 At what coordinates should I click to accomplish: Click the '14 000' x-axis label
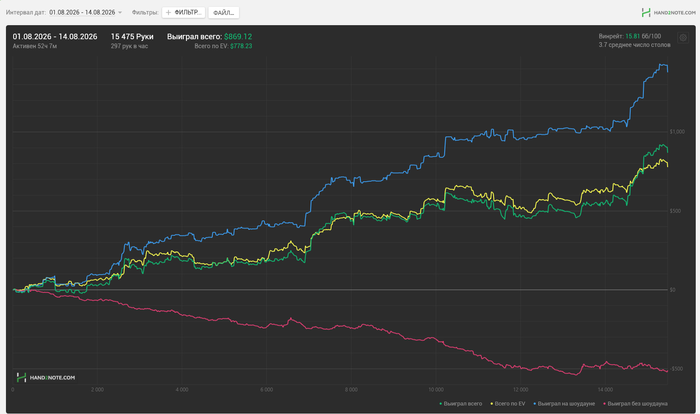click(605, 390)
